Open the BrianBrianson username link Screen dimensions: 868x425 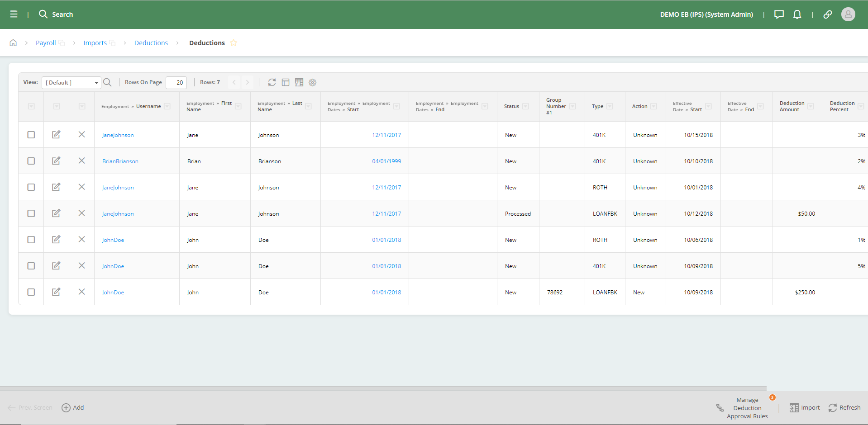coord(120,161)
